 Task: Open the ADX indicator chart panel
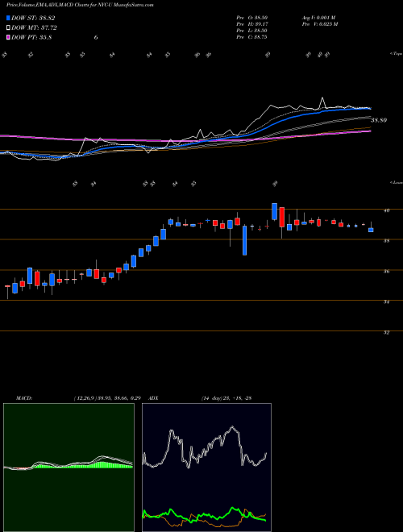[x=206, y=468]
